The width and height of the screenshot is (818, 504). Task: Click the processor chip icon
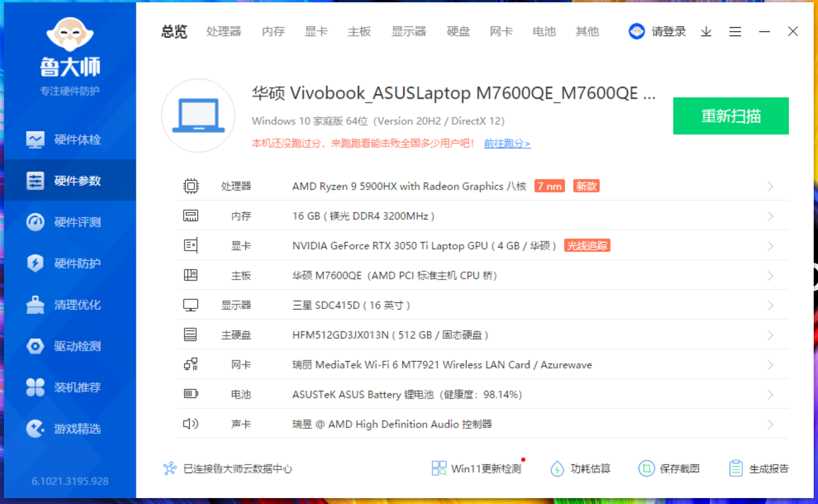[x=191, y=186]
